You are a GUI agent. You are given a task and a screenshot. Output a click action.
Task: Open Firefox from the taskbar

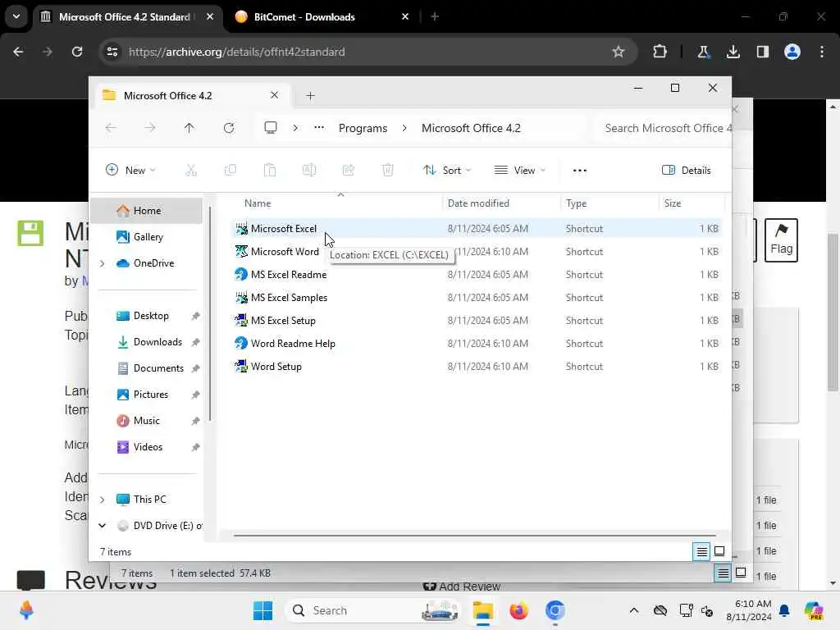(x=518, y=610)
